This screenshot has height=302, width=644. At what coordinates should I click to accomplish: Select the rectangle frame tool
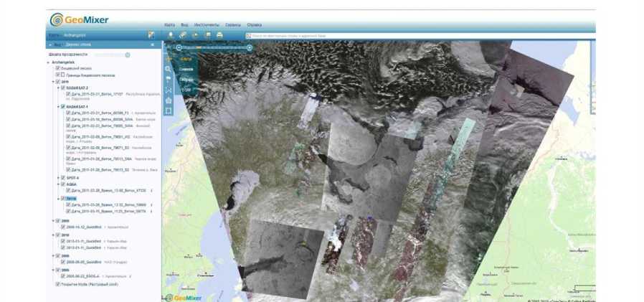pos(168,111)
